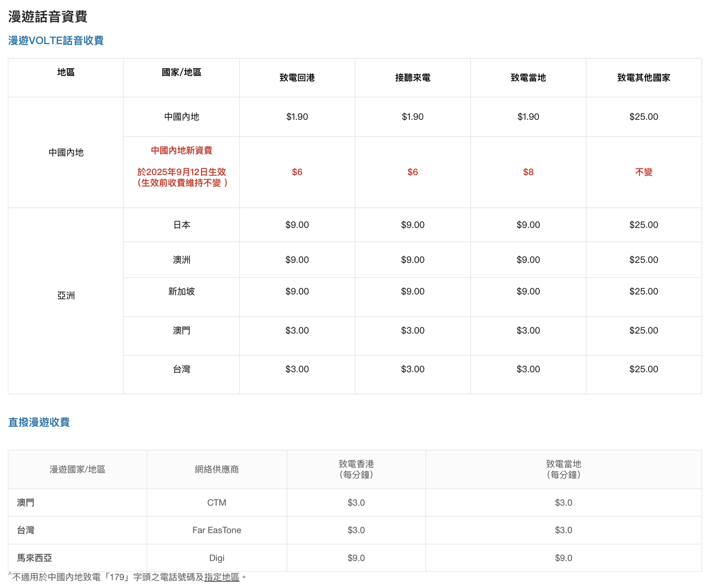709x588 pixels.
Task: Select the 澳洲 row label
Action: tap(181, 260)
